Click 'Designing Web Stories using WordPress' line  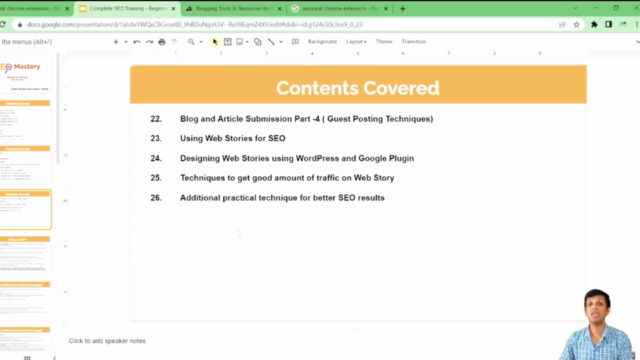pos(297,158)
